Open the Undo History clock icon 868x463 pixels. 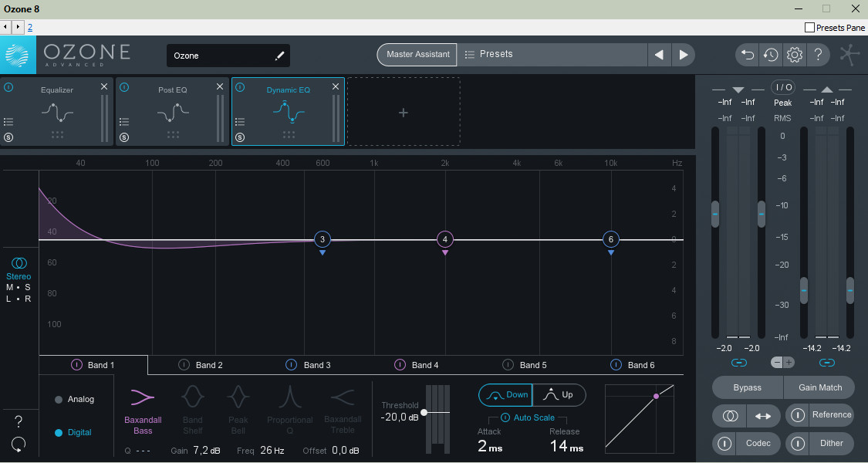(x=771, y=55)
